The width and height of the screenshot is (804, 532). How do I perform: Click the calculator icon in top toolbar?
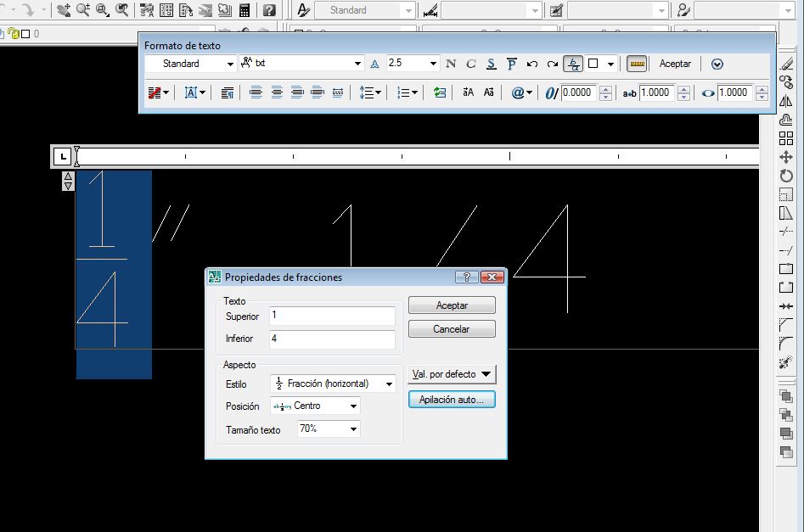pyautogui.click(x=245, y=10)
